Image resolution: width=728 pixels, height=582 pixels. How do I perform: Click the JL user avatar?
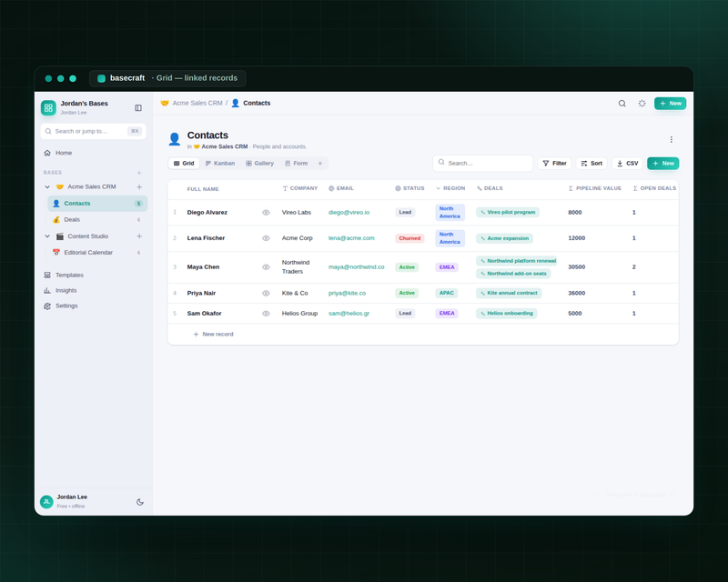click(x=46, y=502)
